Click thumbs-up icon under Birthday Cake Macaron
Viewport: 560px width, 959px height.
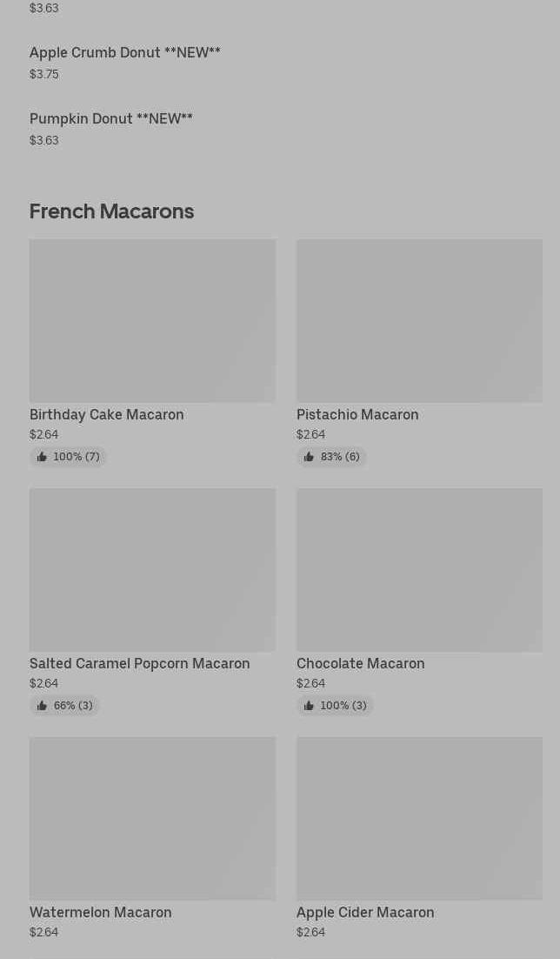[x=42, y=457]
